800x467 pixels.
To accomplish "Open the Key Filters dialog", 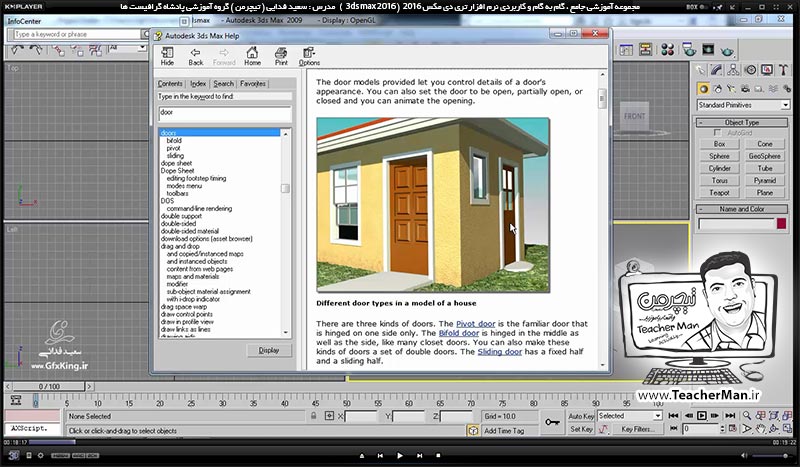I will click(x=637, y=429).
